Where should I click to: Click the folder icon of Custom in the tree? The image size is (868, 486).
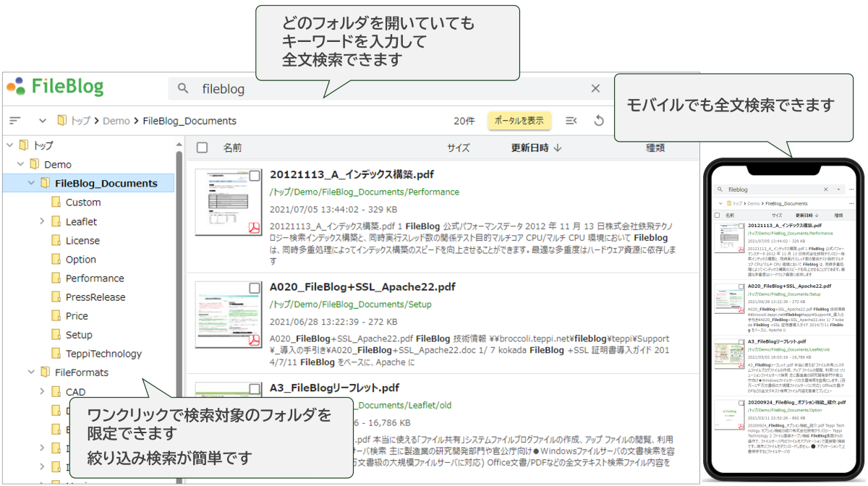tap(56, 202)
